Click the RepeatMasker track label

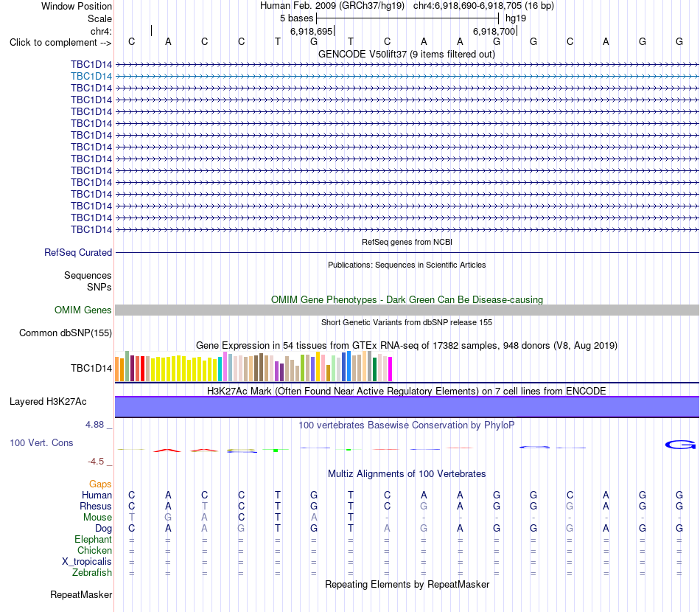pos(81,594)
